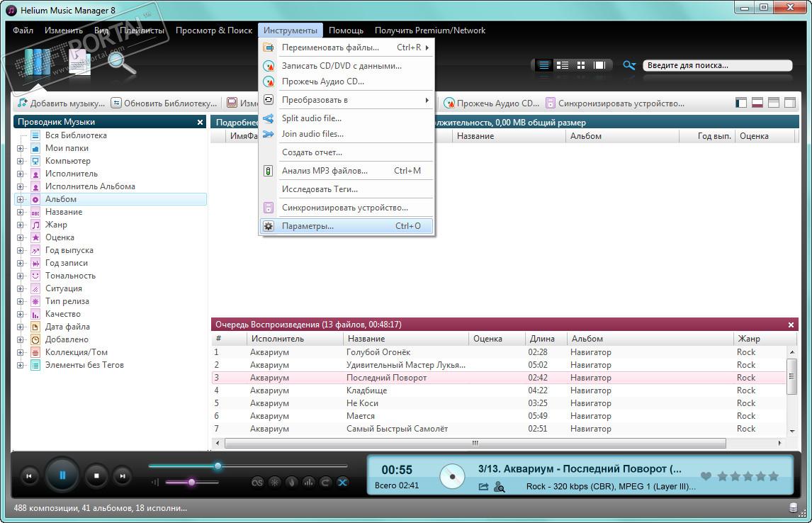Show play queue panel layout icon
This screenshot has height=523, width=812.
(757, 103)
